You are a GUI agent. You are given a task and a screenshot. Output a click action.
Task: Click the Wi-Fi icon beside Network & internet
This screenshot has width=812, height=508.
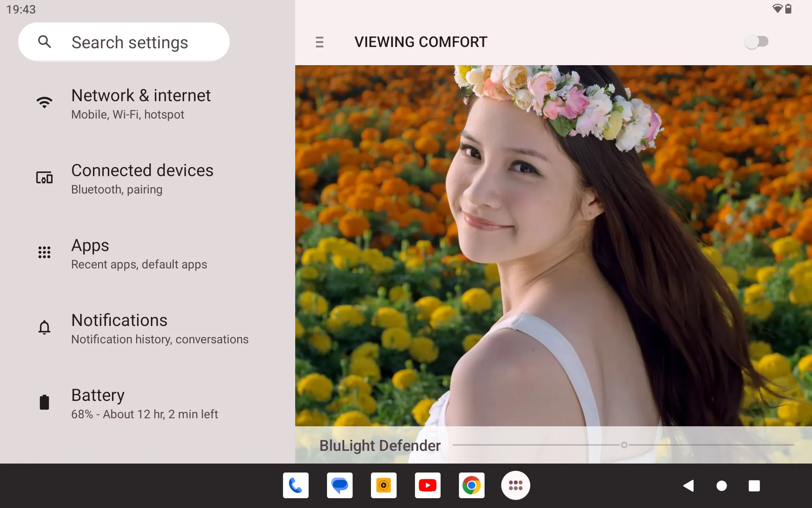tap(44, 102)
